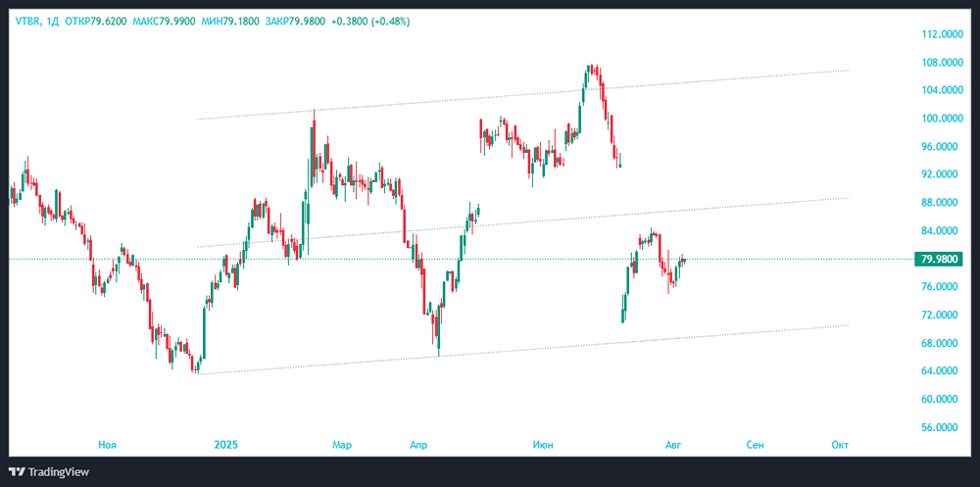This screenshot has height=487, width=980.
Task: Click the ОТКР 79.6200 open value
Action: tap(96, 21)
